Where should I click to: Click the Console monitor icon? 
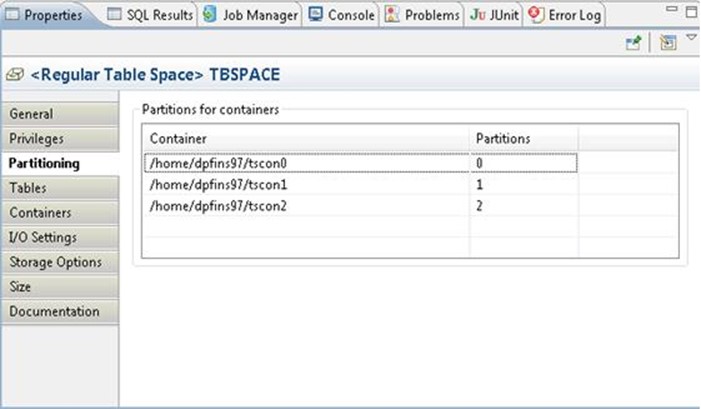pyautogui.click(x=317, y=15)
